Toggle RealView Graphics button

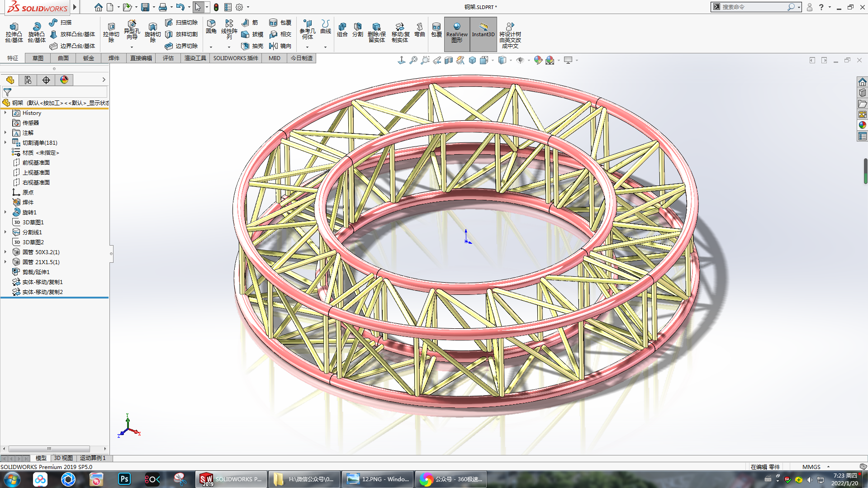[x=457, y=33]
